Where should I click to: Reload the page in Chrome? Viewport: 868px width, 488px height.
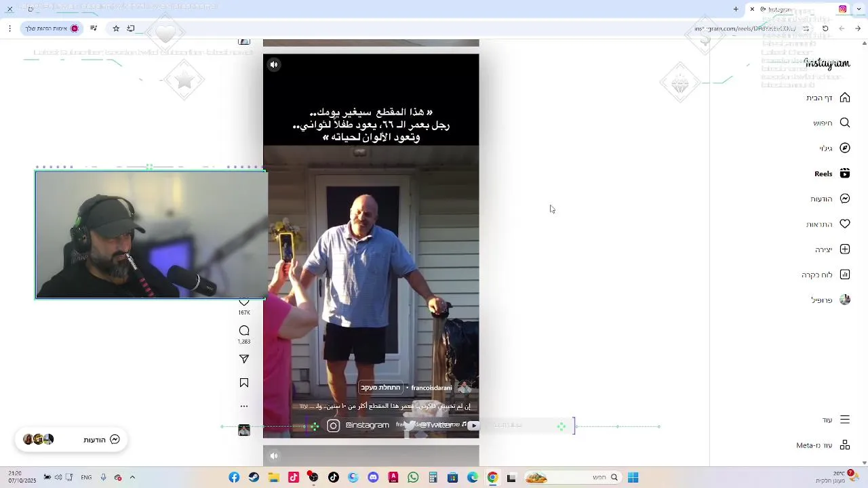[x=825, y=28]
